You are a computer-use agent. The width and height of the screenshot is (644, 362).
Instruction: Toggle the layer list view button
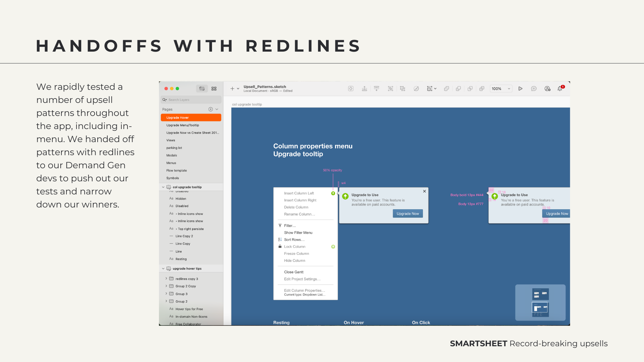pos(202,88)
